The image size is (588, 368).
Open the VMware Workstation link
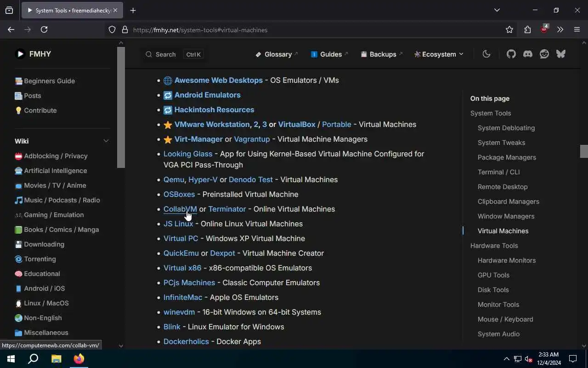[212, 124]
